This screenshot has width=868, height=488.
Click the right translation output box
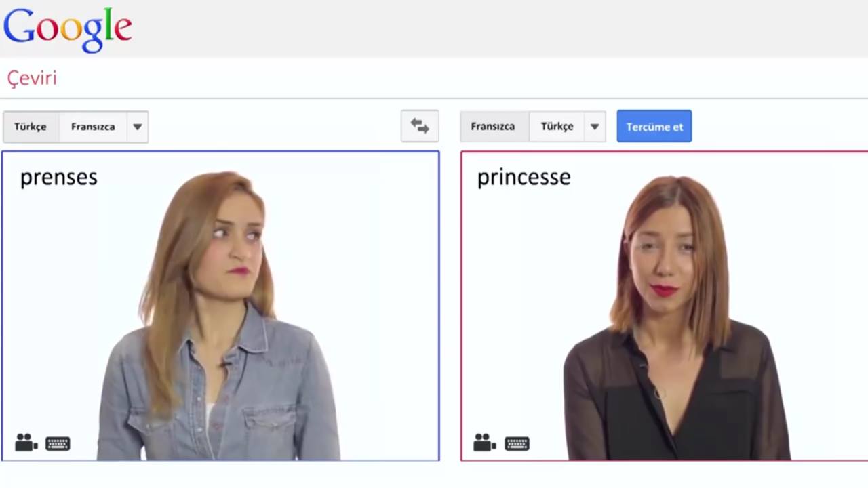[x=665, y=306]
